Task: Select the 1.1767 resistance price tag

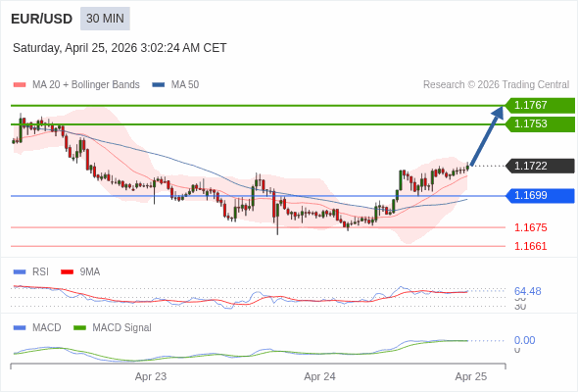Action: pyautogui.click(x=540, y=106)
